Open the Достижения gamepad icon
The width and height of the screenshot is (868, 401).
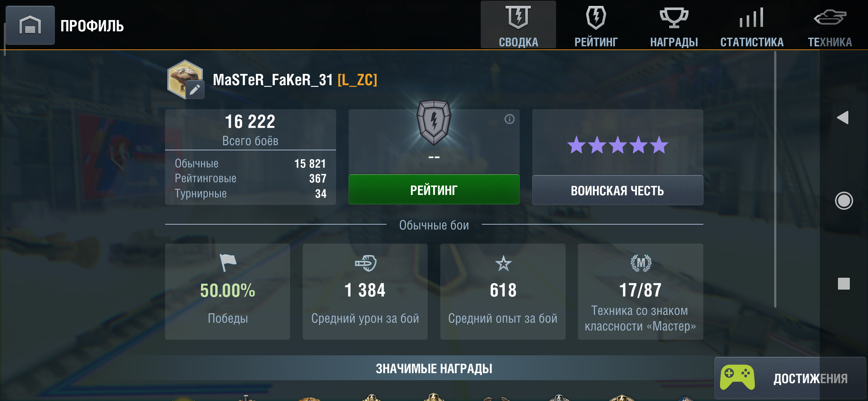point(737,377)
